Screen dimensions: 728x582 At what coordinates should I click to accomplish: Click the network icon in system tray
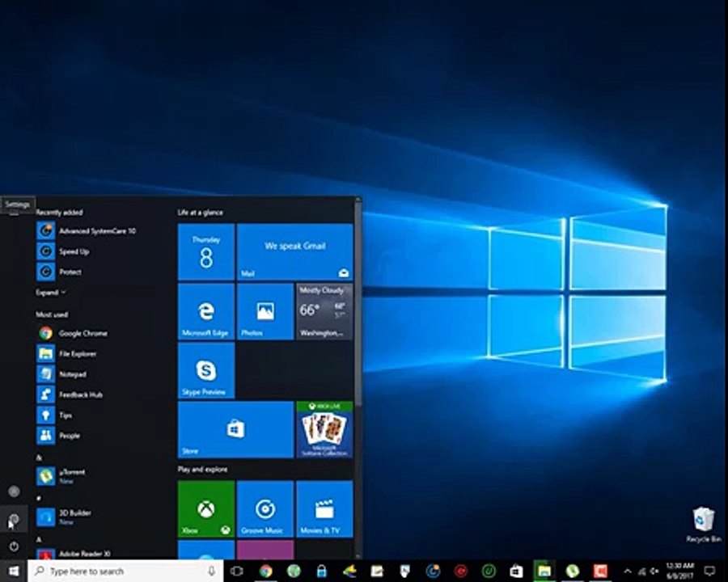[642, 571]
